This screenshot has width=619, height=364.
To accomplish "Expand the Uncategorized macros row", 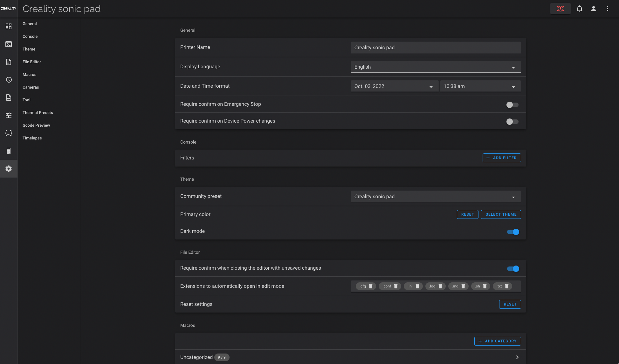I will [x=350, y=357].
